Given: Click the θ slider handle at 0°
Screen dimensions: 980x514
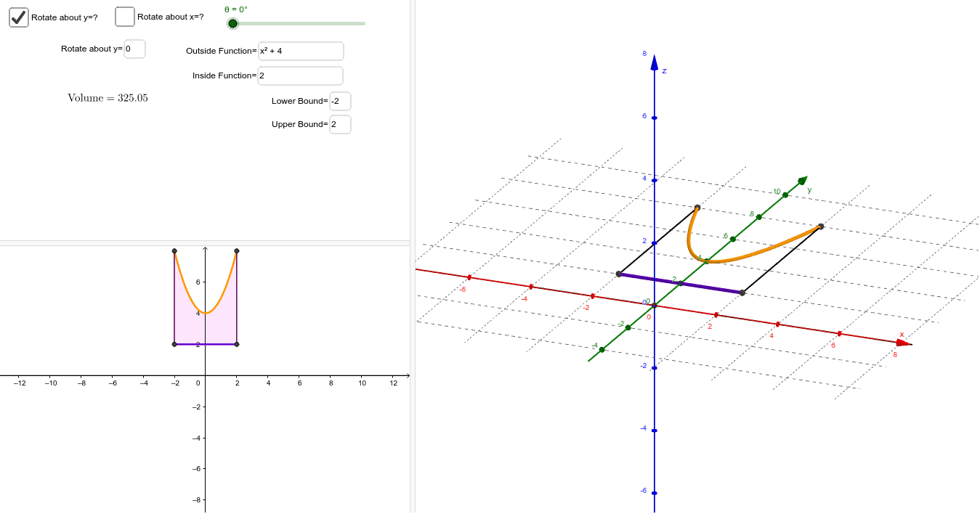Looking at the screenshot, I should click(233, 23).
